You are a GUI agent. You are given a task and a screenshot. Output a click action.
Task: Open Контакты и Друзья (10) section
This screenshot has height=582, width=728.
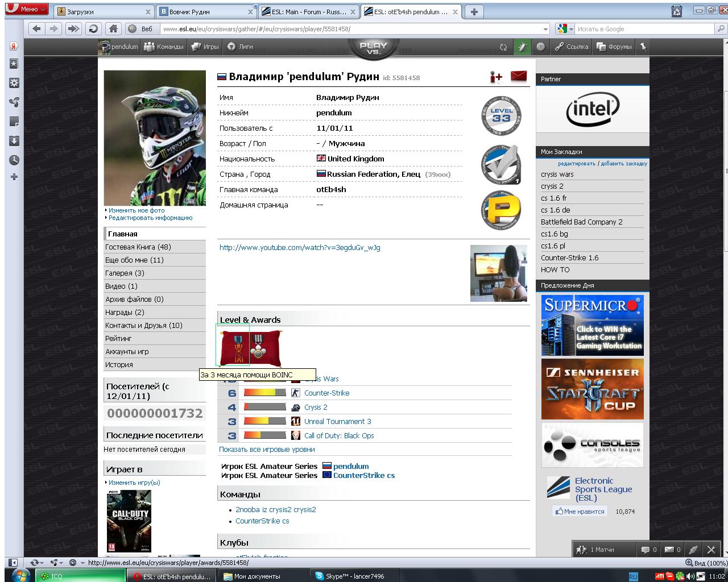pos(155,326)
